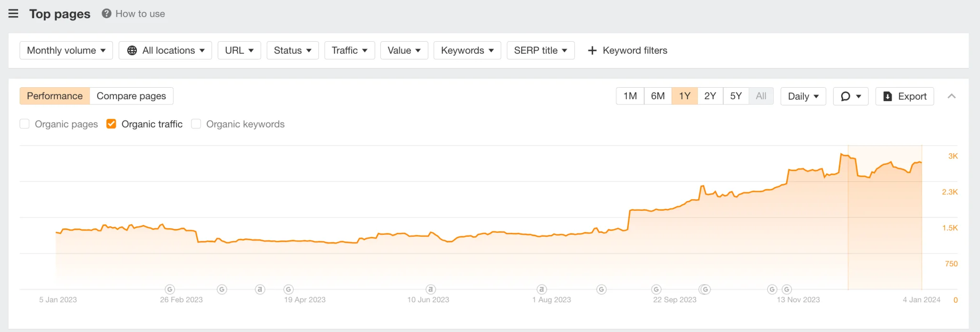The height and width of the screenshot is (332, 980).
Task: Select the 6M time range
Action: click(657, 96)
